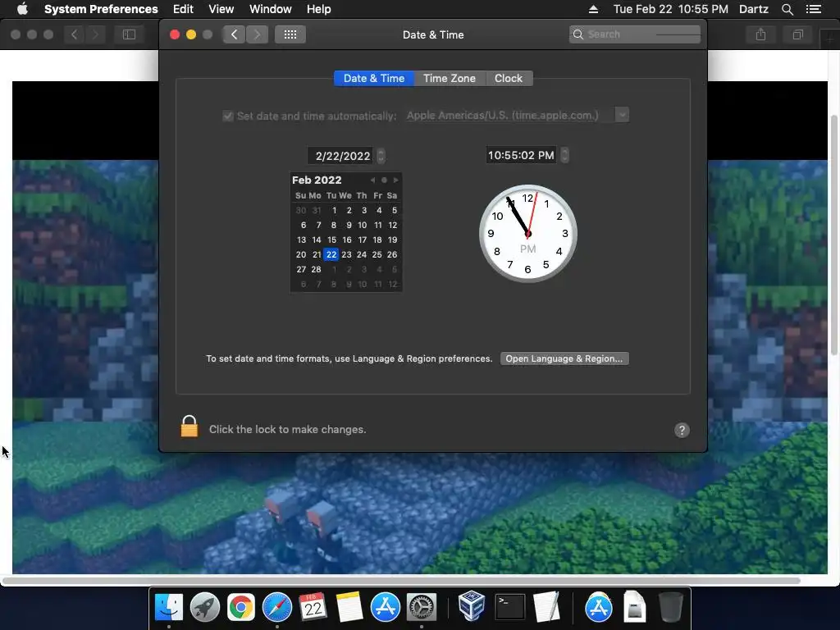Open System Preferences application menu
Screen dimensions: 840x630
101,9
